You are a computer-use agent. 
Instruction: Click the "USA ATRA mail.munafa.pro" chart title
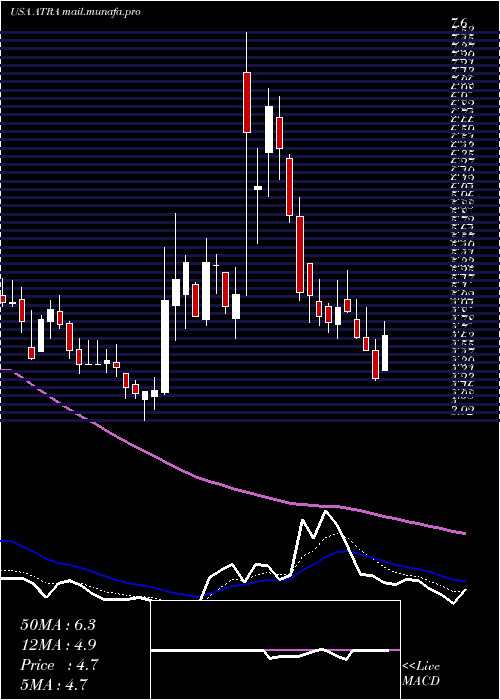point(75,12)
